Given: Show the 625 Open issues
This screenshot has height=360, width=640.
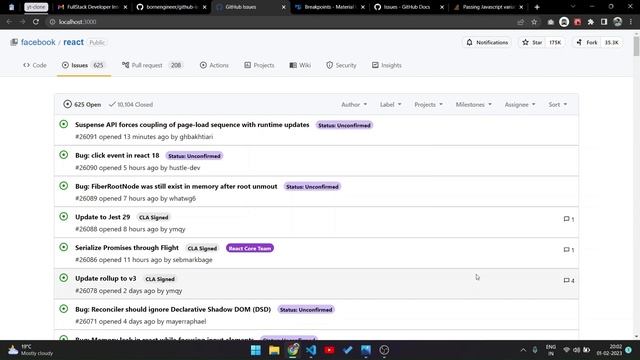Looking at the screenshot, I should [x=82, y=104].
